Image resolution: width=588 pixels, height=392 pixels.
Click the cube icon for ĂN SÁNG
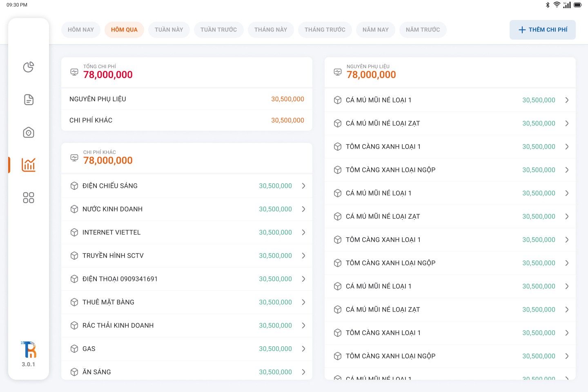74,372
